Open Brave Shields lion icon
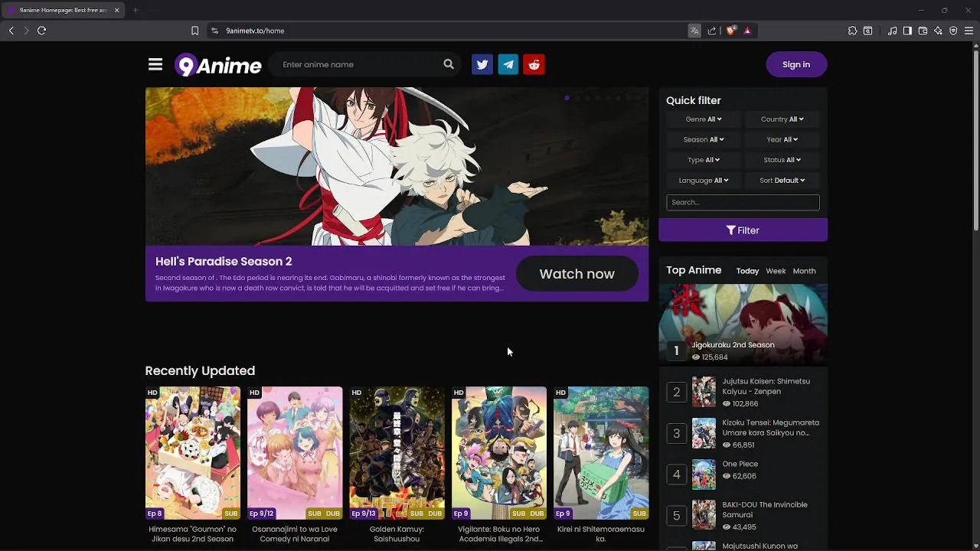 point(730,31)
